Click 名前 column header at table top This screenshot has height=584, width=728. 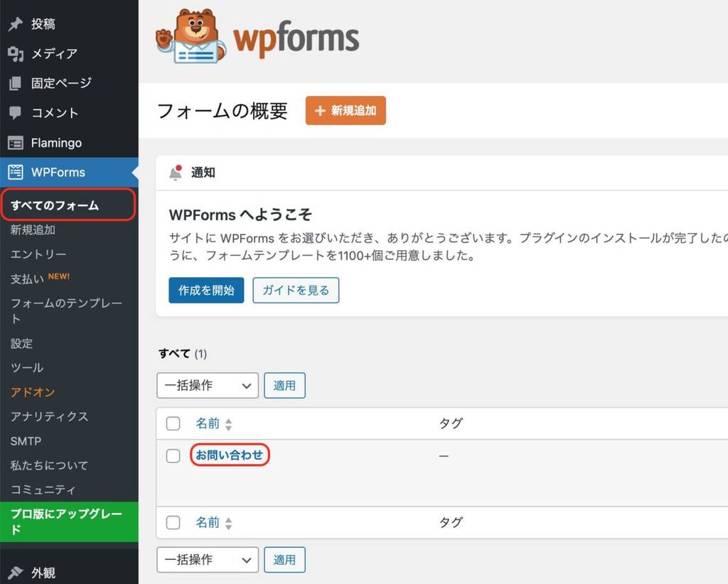pos(208,423)
